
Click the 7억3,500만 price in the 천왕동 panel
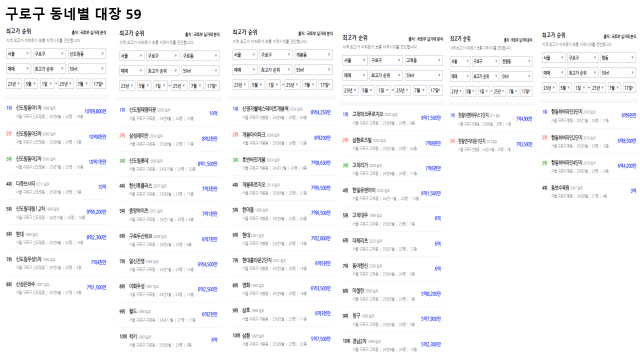[x=524, y=144]
